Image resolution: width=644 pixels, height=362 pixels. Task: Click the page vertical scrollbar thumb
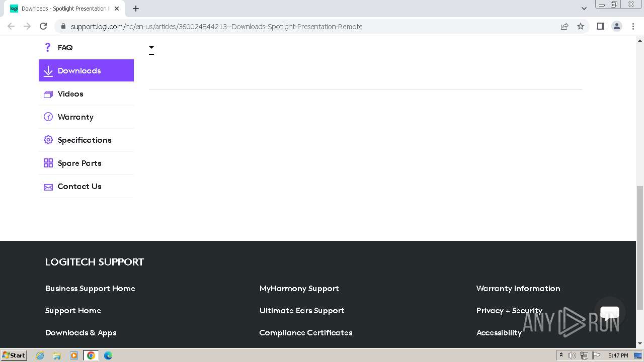point(640,247)
